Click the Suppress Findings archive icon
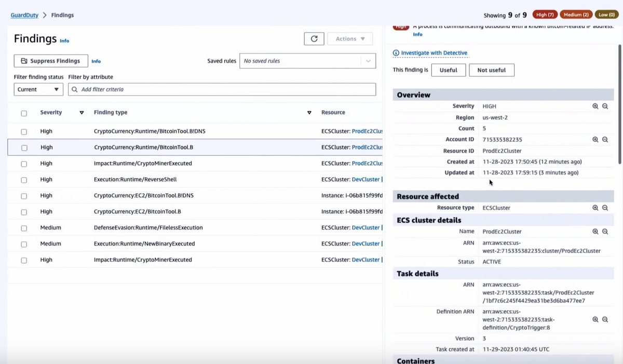623x364 pixels. (24, 61)
